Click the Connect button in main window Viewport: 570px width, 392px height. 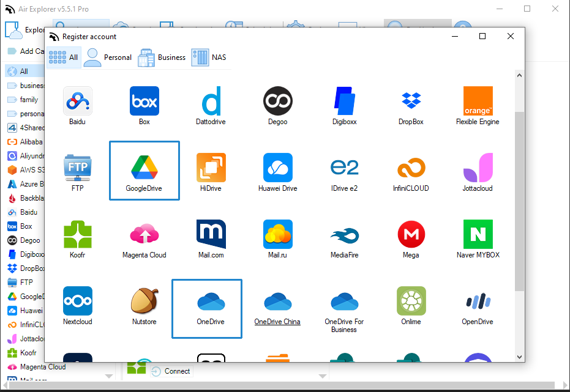point(171,371)
